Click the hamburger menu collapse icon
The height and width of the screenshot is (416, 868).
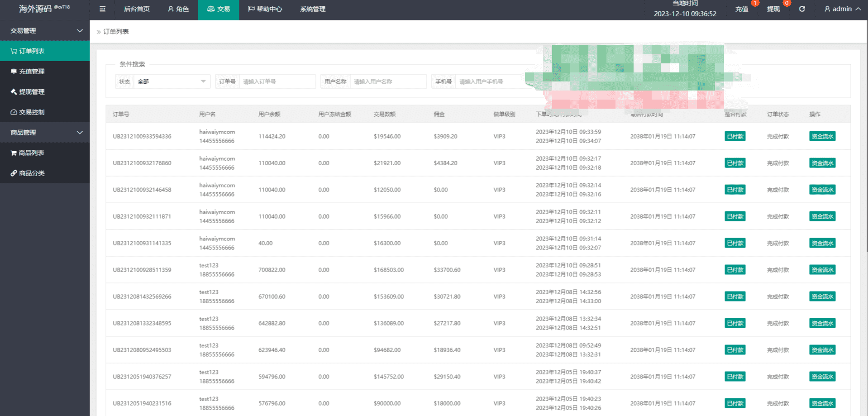(x=102, y=9)
